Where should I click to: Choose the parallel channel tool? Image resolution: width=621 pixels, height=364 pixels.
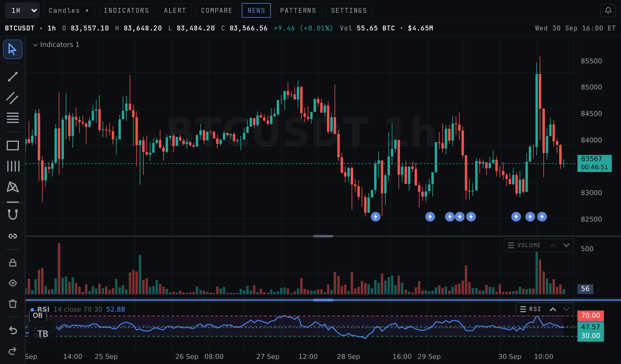[12, 98]
